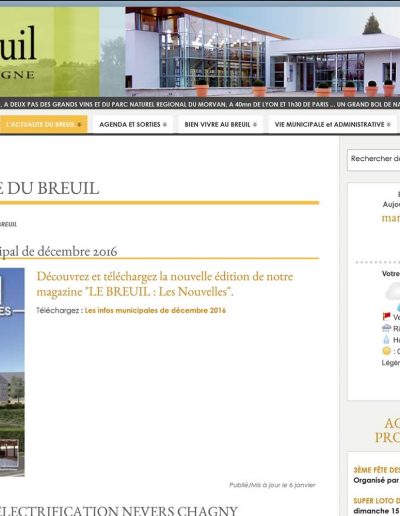The width and height of the screenshot is (400, 516).
Task: Click the rain cloud weather icon
Action: pyautogui.click(x=386, y=328)
